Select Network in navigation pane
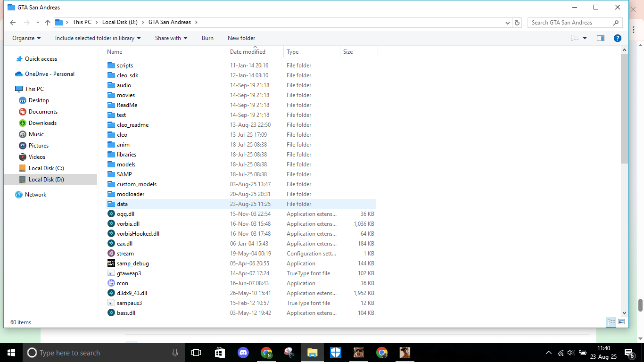This screenshot has height=362, width=644. [36, 195]
